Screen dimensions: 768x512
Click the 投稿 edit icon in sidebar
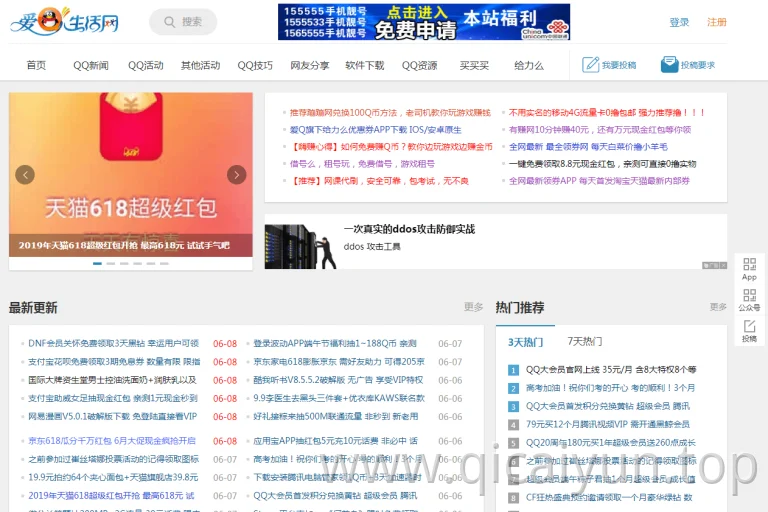pyautogui.click(x=749, y=326)
